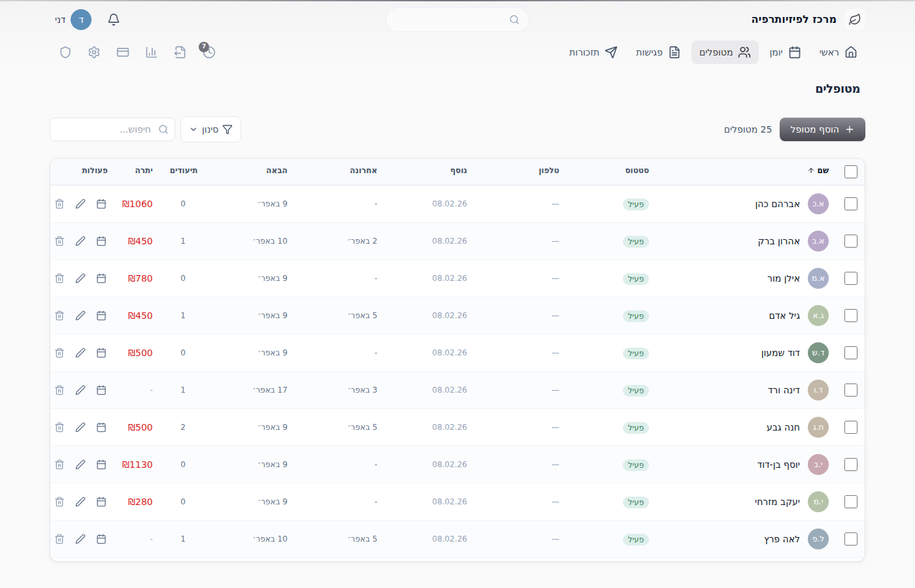
Task: Delete patient אברהם כהן with the trash icon
Action: 59,204
